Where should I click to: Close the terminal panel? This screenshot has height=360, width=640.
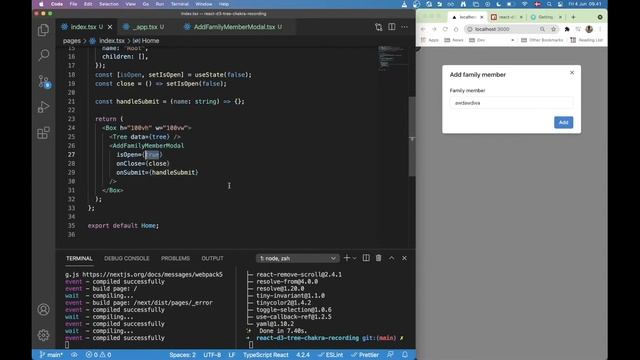click(x=404, y=258)
